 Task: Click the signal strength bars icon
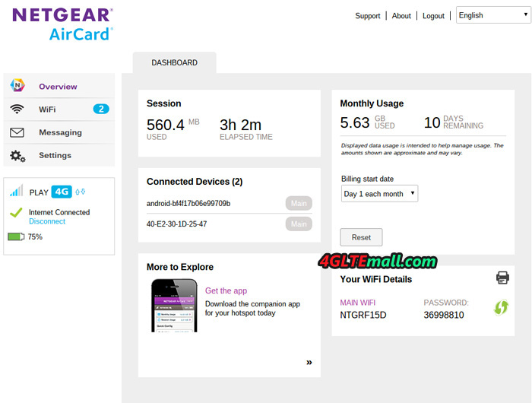(x=16, y=192)
